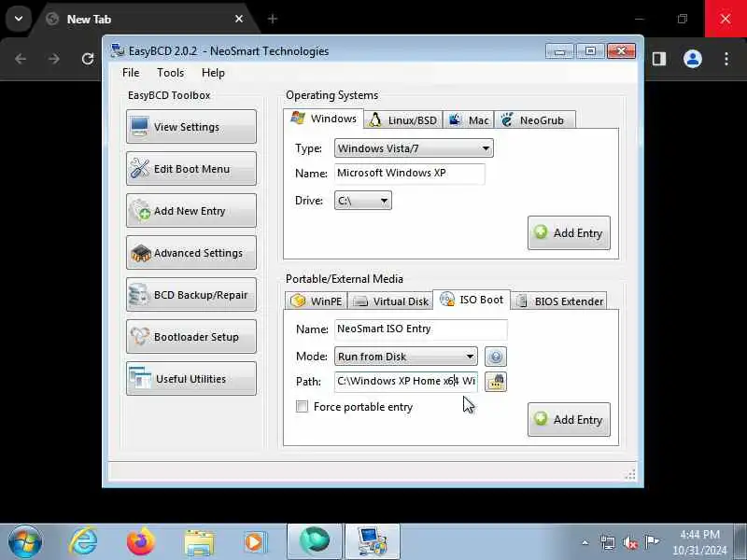Image resolution: width=747 pixels, height=560 pixels.
Task: Switch to the Mac tab
Action: point(469,120)
